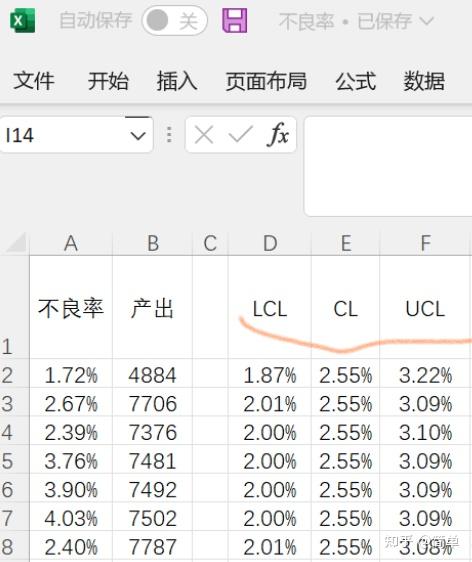Click inside the formula bar input area
The height and width of the screenshot is (562, 472).
(388, 166)
